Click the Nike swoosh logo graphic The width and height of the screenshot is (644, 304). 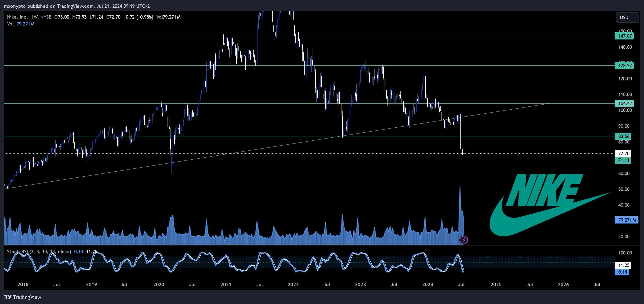550,205
